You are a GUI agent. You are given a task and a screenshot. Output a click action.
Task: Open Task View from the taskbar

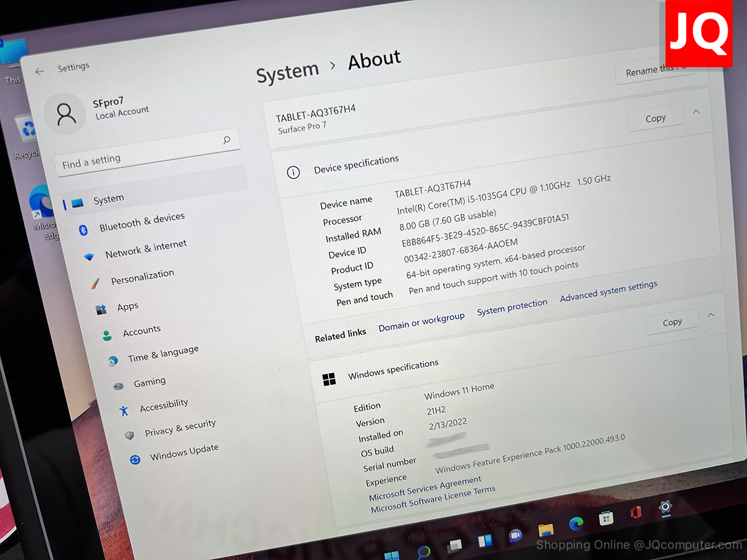(454, 546)
